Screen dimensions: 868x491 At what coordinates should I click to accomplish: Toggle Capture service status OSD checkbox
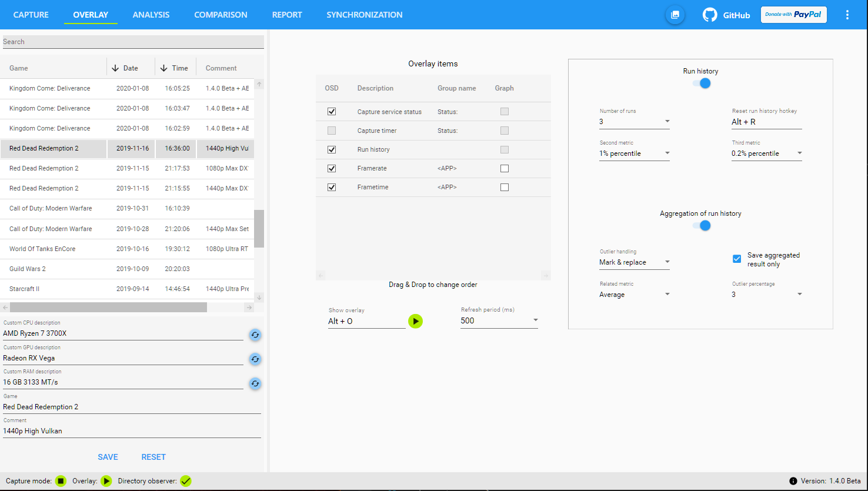[332, 111]
